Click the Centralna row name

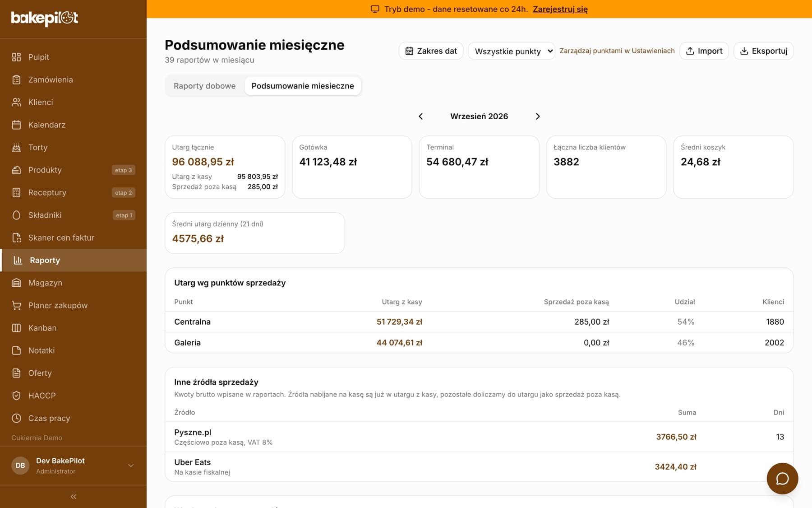(193, 322)
